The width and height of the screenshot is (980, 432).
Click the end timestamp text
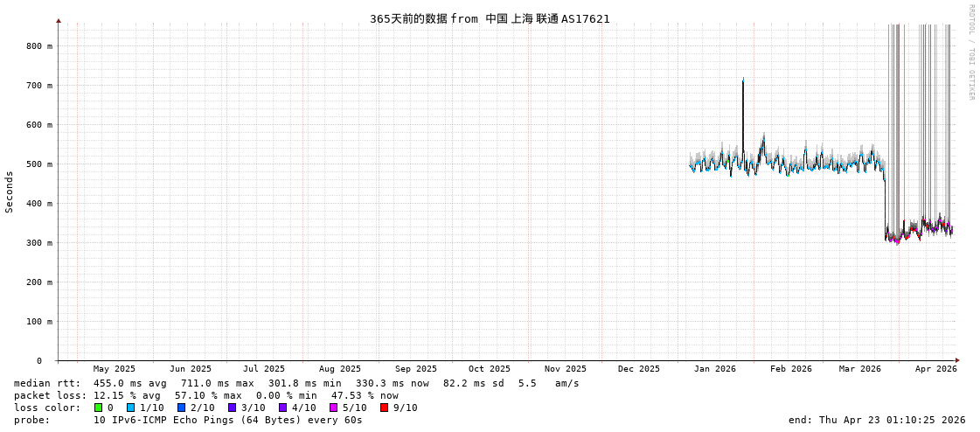click(x=877, y=420)
